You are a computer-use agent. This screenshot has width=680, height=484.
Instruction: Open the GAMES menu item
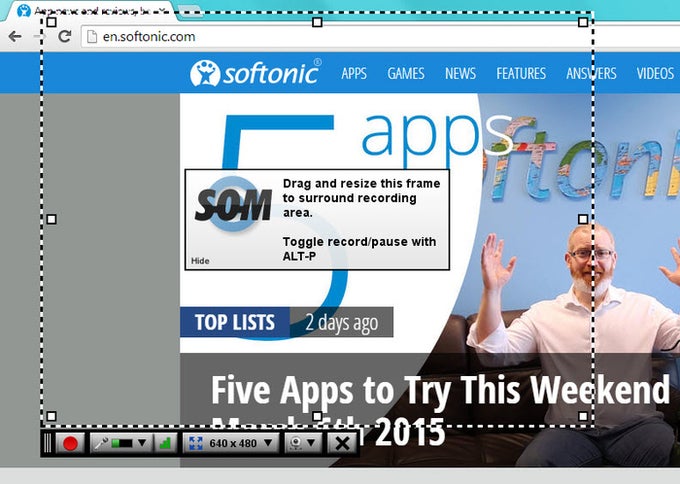pyautogui.click(x=406, y=73)
